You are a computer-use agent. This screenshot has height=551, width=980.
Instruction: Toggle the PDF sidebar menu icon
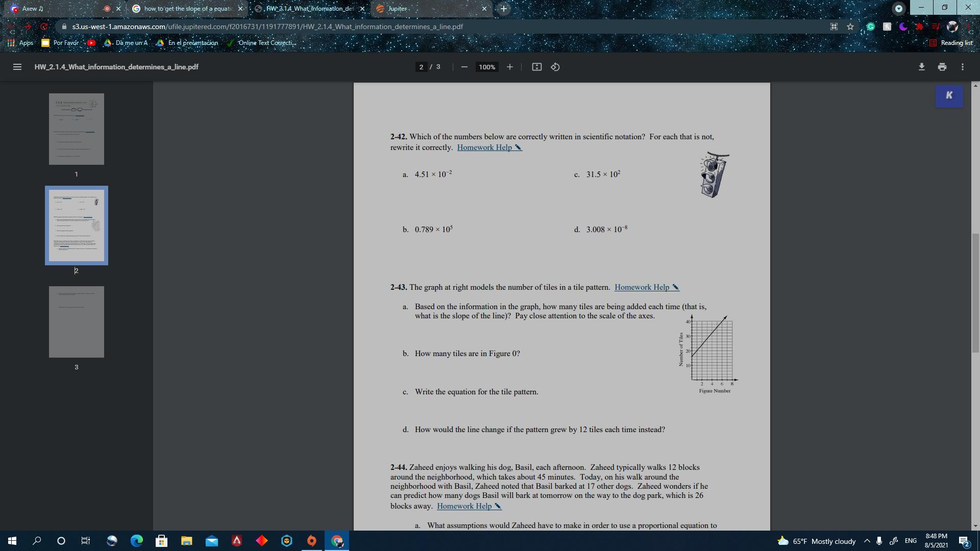point(17,67)
